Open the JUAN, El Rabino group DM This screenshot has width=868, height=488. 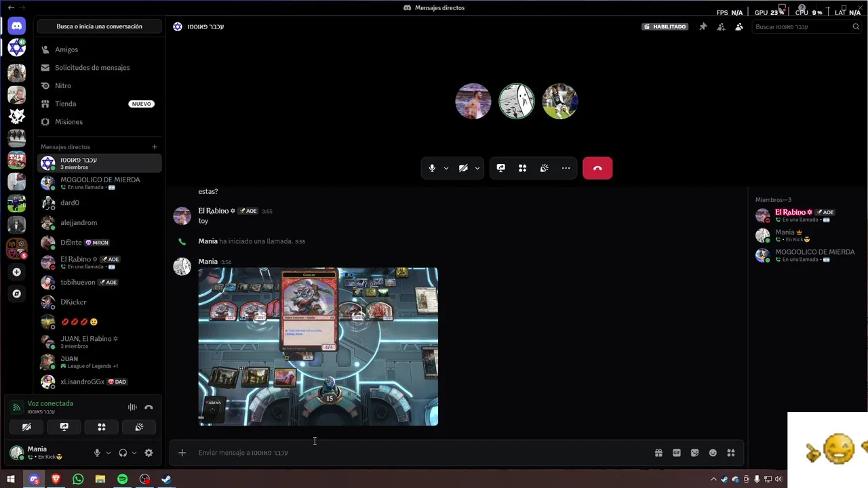click(x=99, y=342)
